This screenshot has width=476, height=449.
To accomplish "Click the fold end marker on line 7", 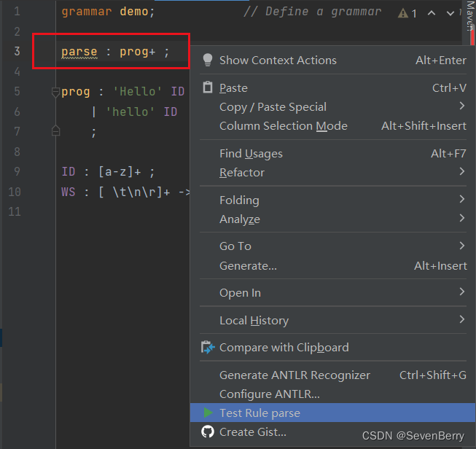I will click(x=55, y=130).
